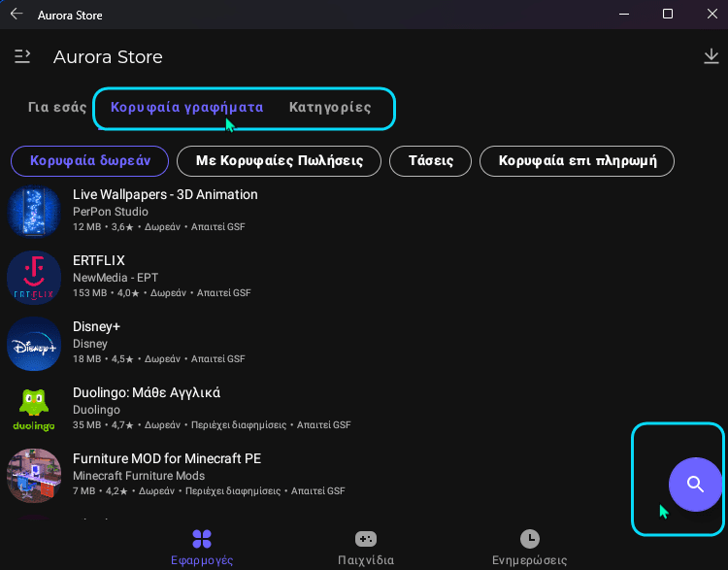Select the Κορυφαία γραφήματα tab
The width and height of the screenshot is (728, 570).
tap(186, 108)
